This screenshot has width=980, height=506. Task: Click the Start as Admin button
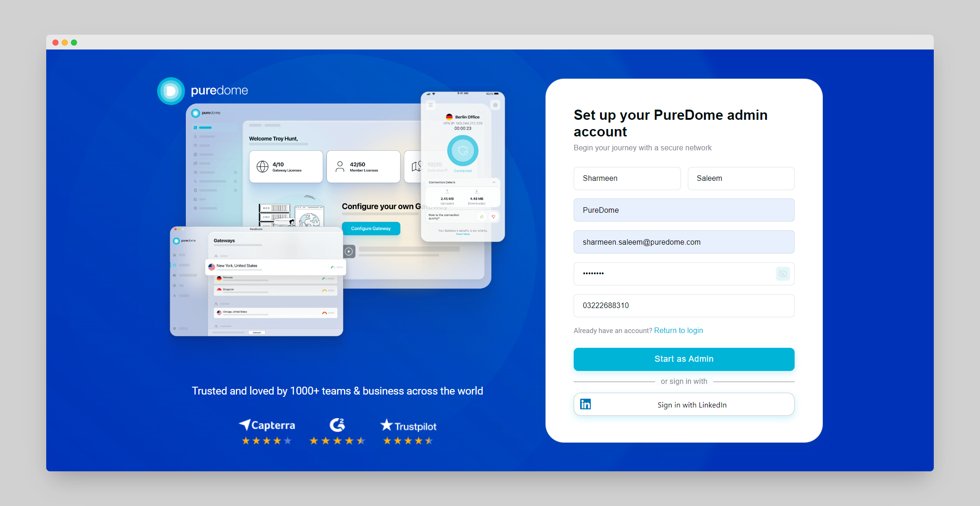[684, 359]
